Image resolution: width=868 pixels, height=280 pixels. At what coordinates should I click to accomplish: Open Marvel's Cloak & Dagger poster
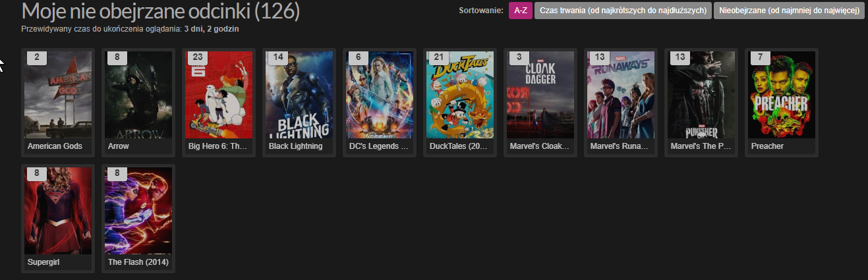coord(540,96)
